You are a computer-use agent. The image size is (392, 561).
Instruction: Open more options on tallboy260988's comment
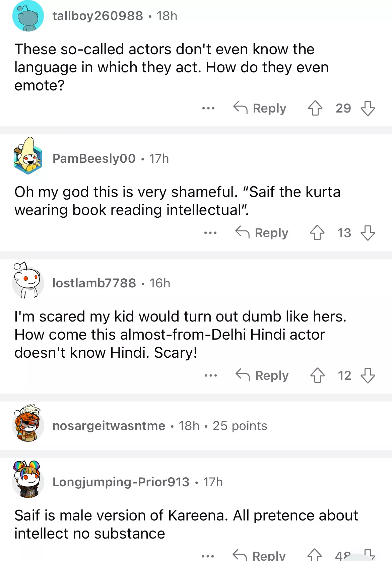[208, 108]
